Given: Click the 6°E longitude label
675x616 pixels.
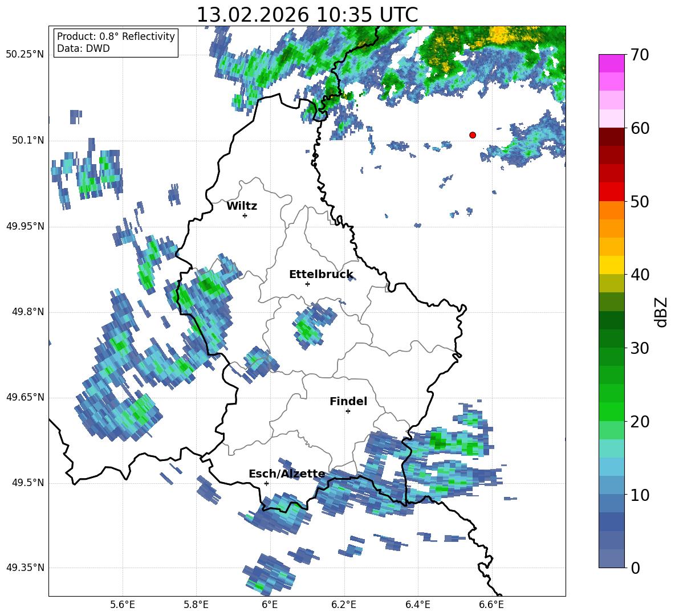Looking at the screenshot, I should click(270, 605).
